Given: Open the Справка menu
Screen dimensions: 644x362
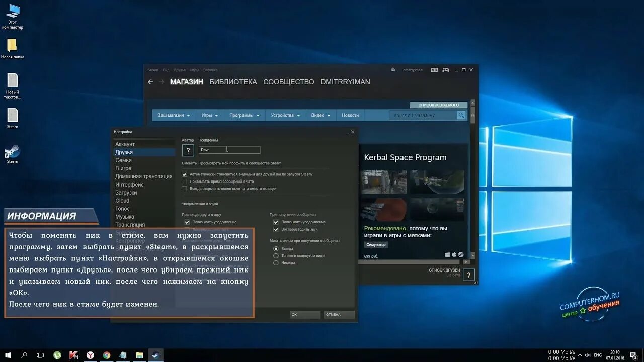Looking at the screenshot, I should [210, 70].
